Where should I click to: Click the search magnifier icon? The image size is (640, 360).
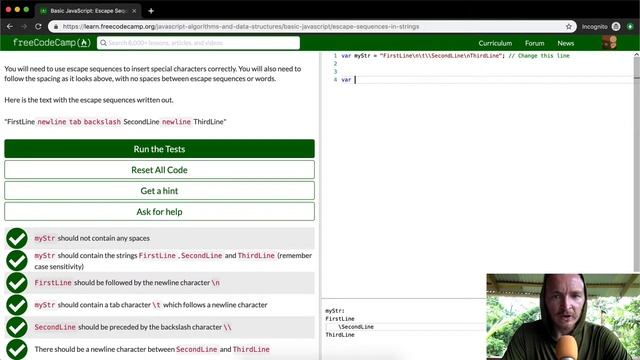(103, 43)
